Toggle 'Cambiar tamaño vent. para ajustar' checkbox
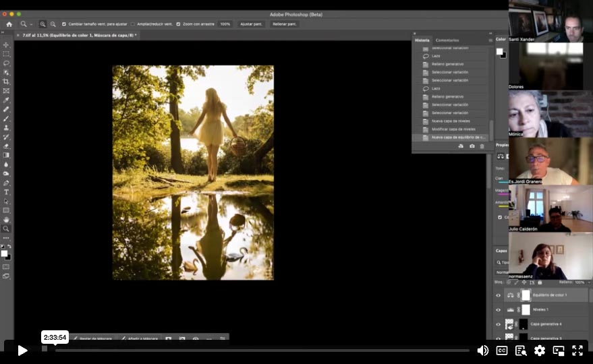Viewport: 593px width, 364px height. pyautogui.click(x=64, y=24)
